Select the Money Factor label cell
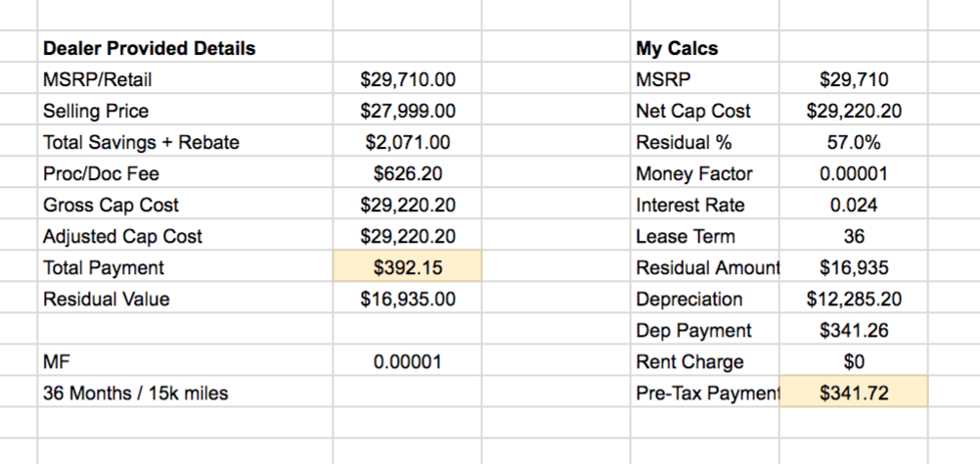This screenshot has width=980, height=464. (x=705, y=173)
